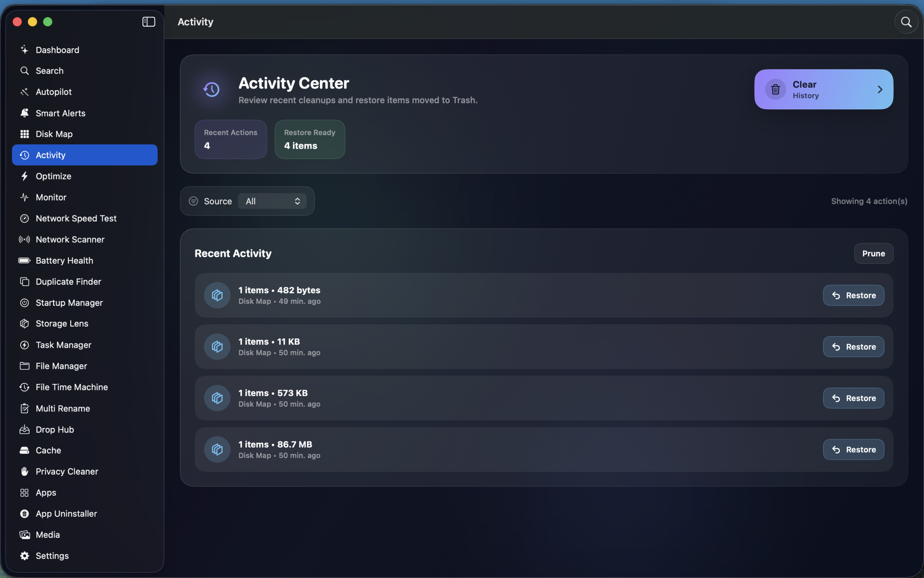924x578 pixels.
Task: Open Smart Alerts in sidebar
Action: tap(85, 113)
